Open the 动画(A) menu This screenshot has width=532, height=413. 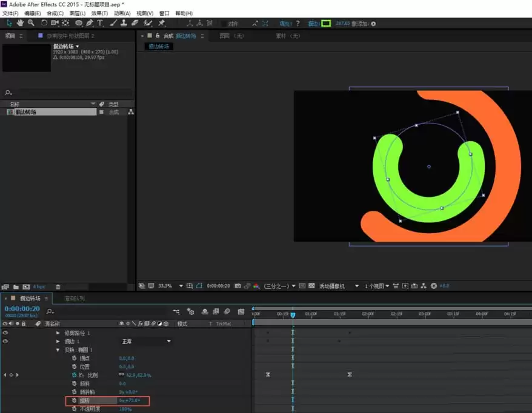[x=122, y=13]
